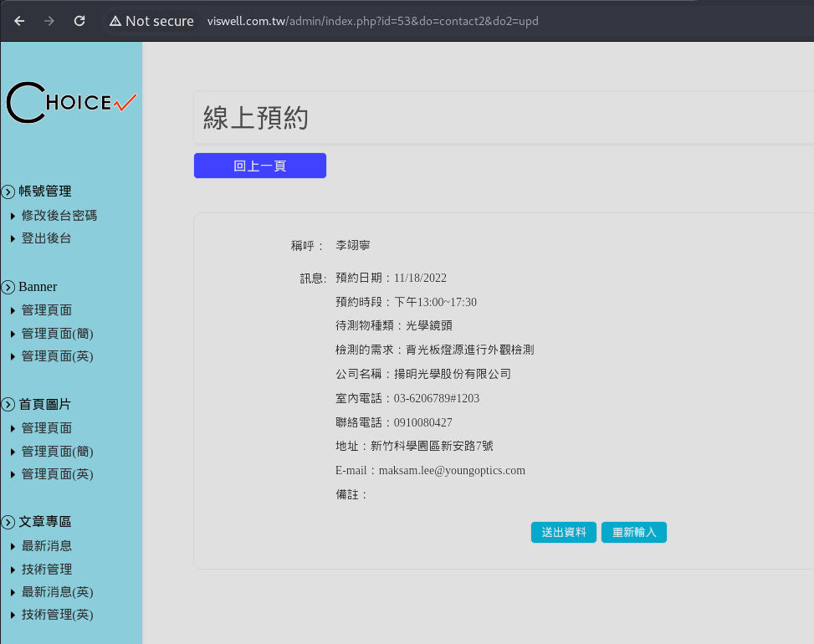Click the 公司名稱 揚明光學 line
This screenshot has height=644, width=814.
pos(423,374)
